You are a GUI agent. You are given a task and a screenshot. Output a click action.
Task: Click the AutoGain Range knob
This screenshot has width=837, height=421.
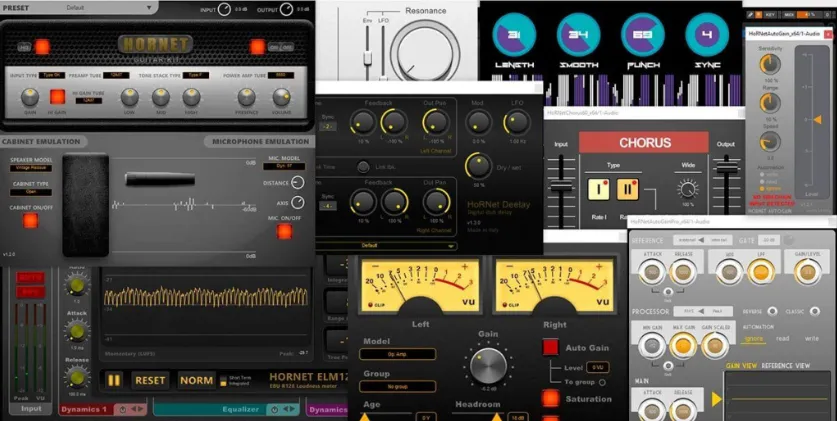pos(770,103)
